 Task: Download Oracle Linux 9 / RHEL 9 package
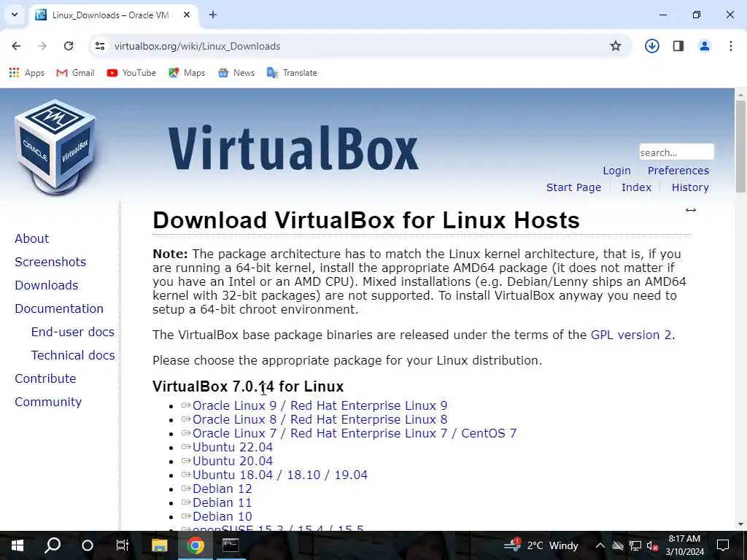(x=320, y=405)
